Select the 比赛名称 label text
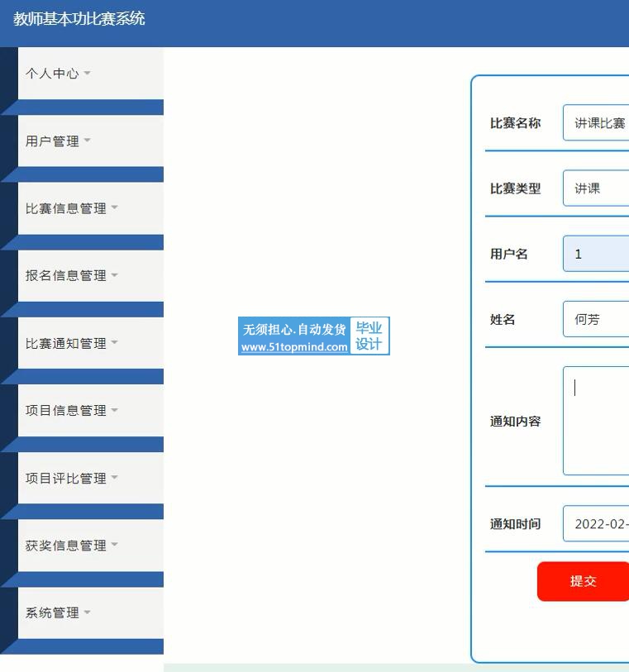Image resolution: width=629 pixels, height=672 pixels. click(x=515, y=123)
